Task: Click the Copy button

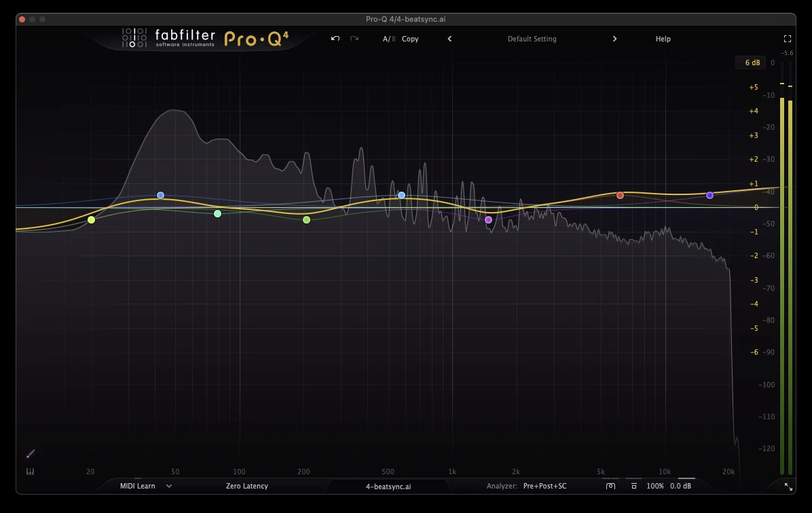Action: click(410, 39)
